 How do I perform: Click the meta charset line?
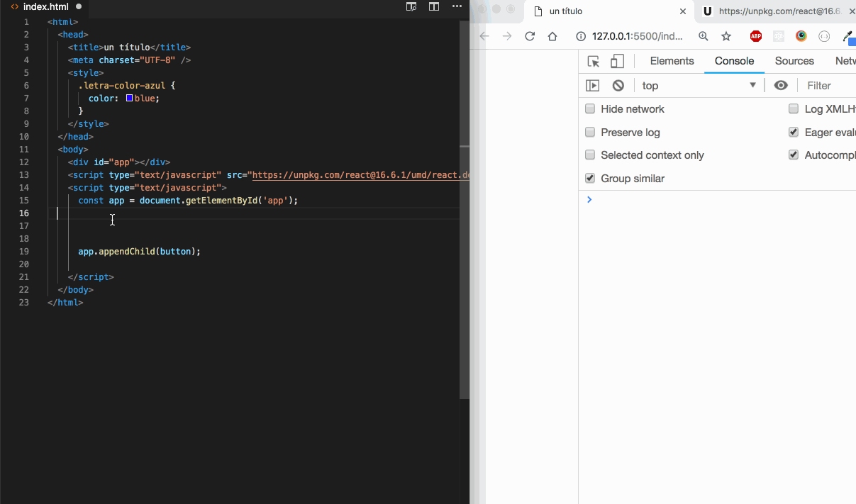point(129,60)
